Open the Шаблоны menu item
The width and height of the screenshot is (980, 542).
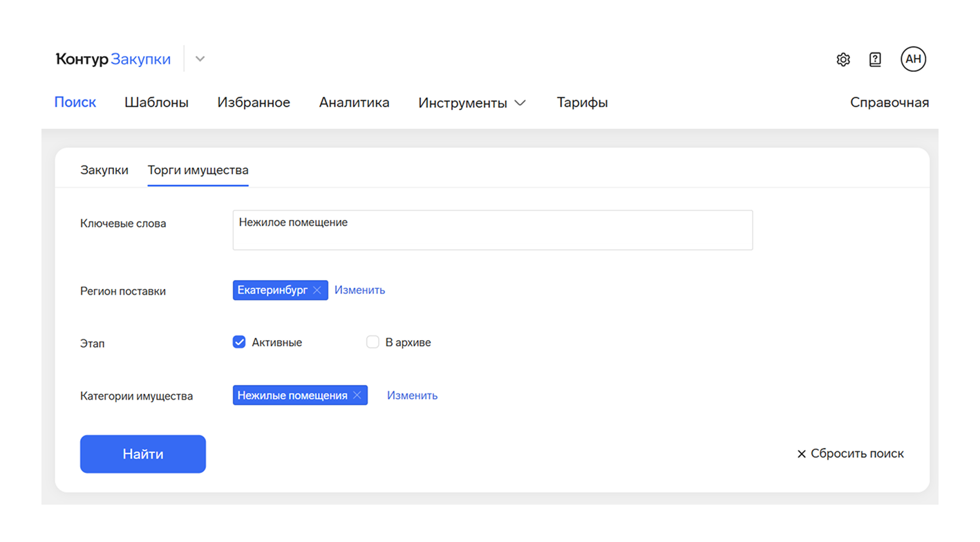157,103
